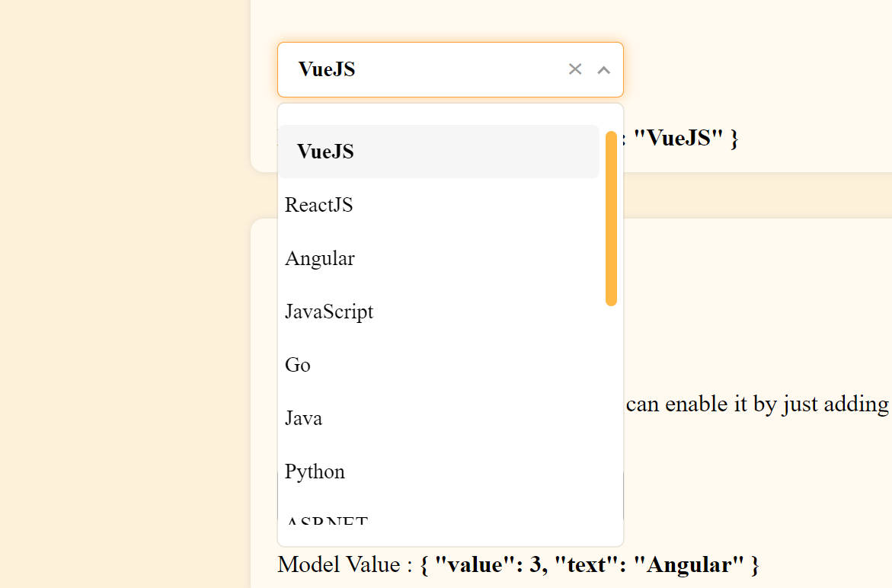Click the text "can enable it by just adding"

(757, 404)
